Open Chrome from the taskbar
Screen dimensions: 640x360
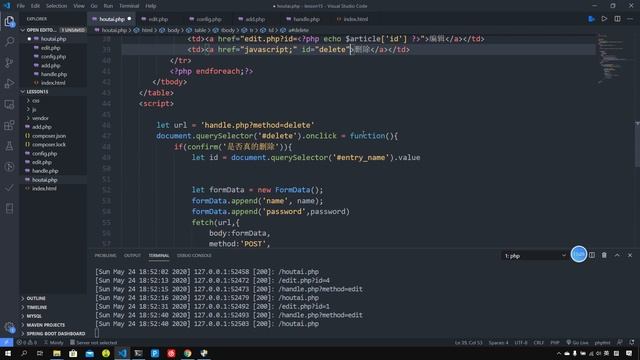pos(187,353)
